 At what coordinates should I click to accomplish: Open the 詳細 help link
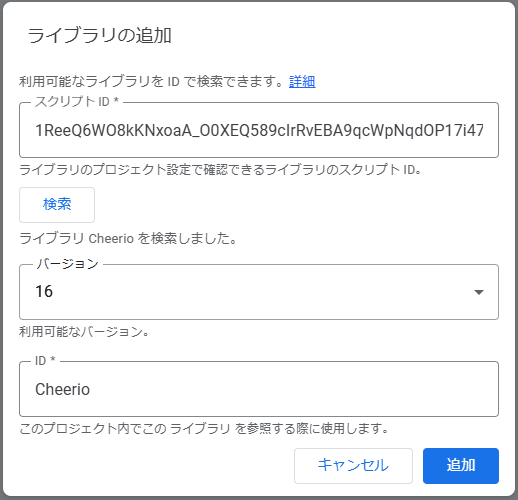coord(302,81)
